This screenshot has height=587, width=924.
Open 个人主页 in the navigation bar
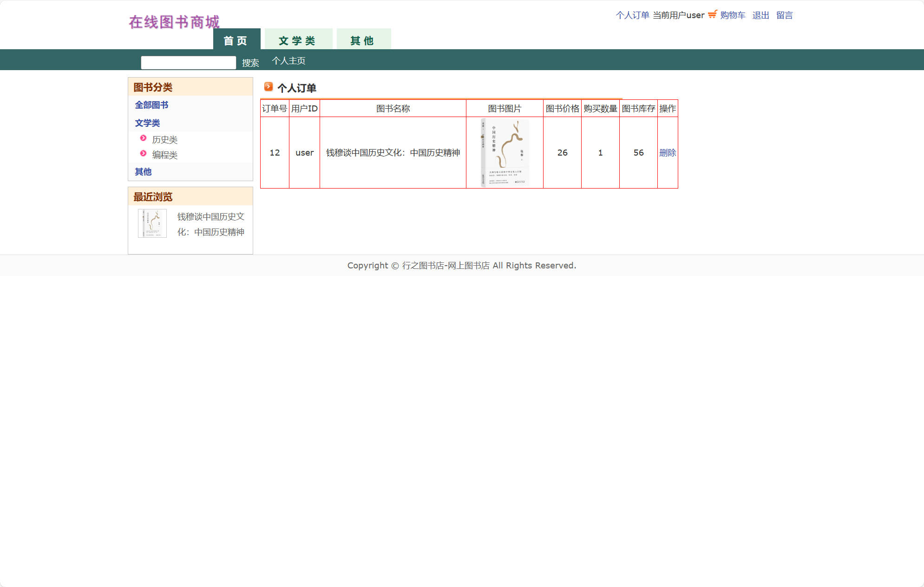point(288,60)
